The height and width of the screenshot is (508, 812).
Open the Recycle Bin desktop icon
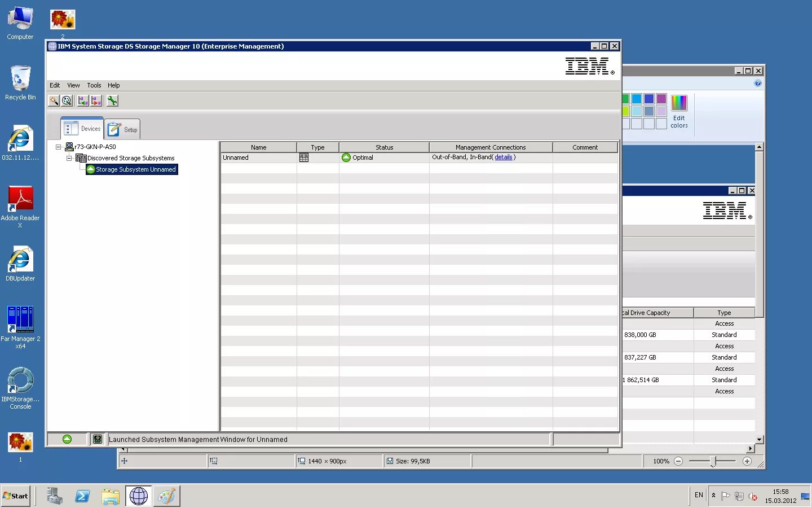coord(20,83)
